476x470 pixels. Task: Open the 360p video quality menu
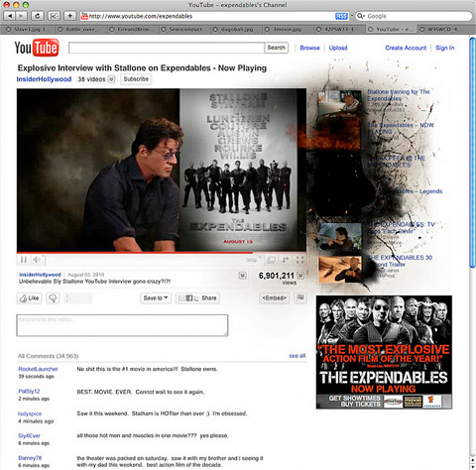pyautogui.click(x=253, y=260)
